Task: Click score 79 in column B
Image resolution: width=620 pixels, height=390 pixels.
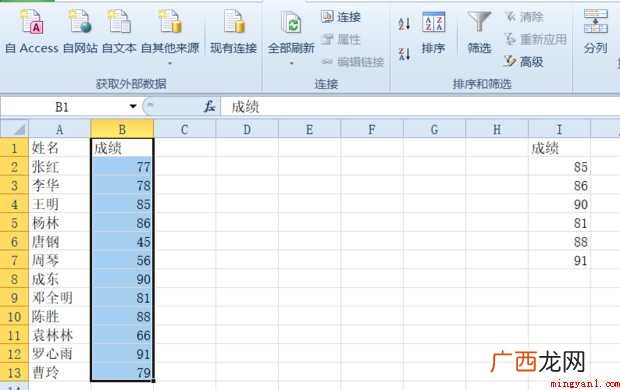Action: tap(122, 373)
